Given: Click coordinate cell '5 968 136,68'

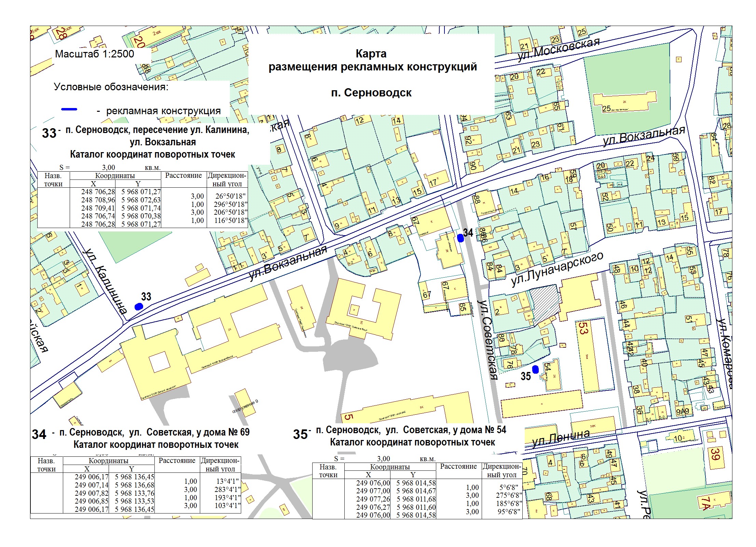Looking at the screenshot, I should [x=134, y=485].
